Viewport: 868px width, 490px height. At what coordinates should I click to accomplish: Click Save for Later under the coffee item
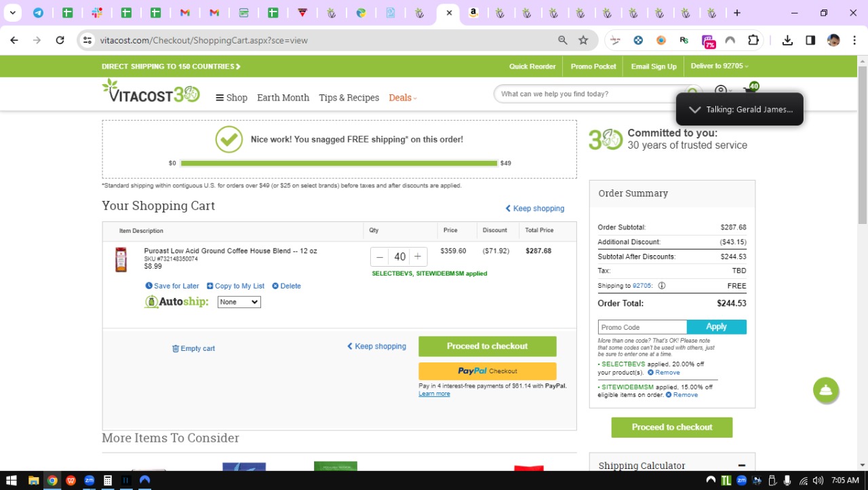click(172, 286)
